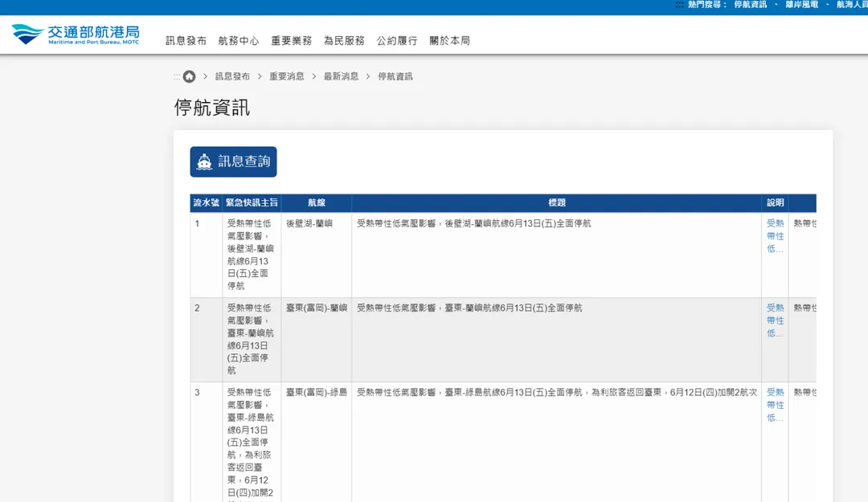Click the Maritime and Port Bureau logo

click(76, 35)
